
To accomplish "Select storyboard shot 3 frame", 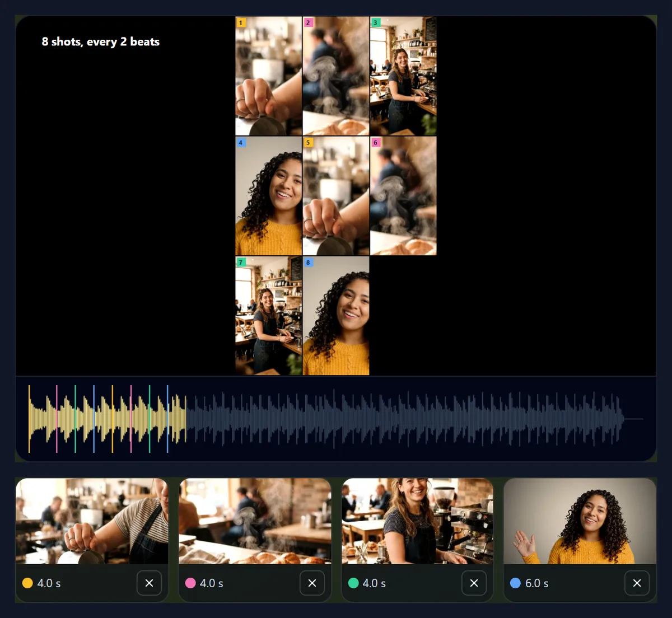I will click(x=403, y=76).
